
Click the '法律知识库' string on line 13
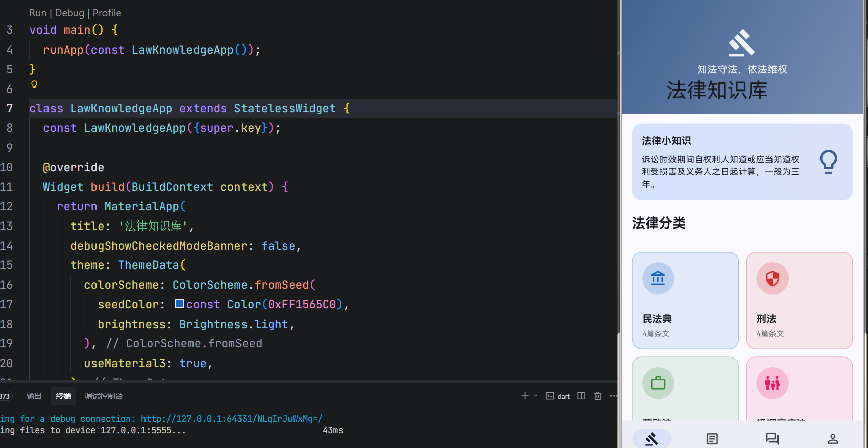(x=153, y=226)
